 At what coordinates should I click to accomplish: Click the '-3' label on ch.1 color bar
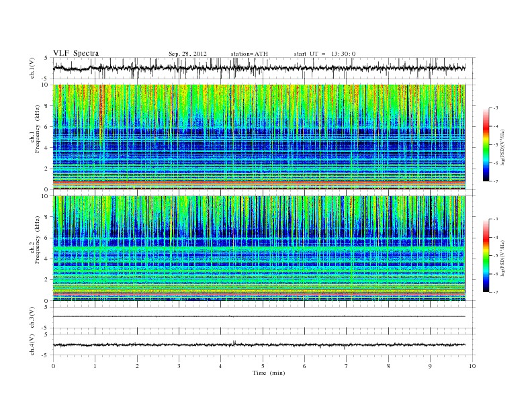coord(495,108)
